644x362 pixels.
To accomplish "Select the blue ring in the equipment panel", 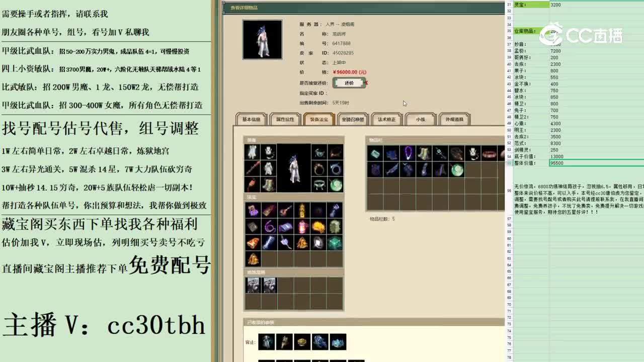I will [x=336, y=168].
